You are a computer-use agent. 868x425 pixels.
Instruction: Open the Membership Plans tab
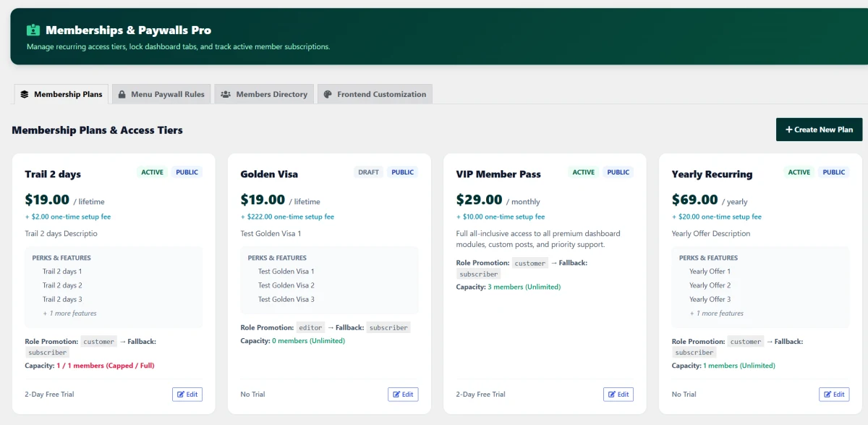click(61, 94)
